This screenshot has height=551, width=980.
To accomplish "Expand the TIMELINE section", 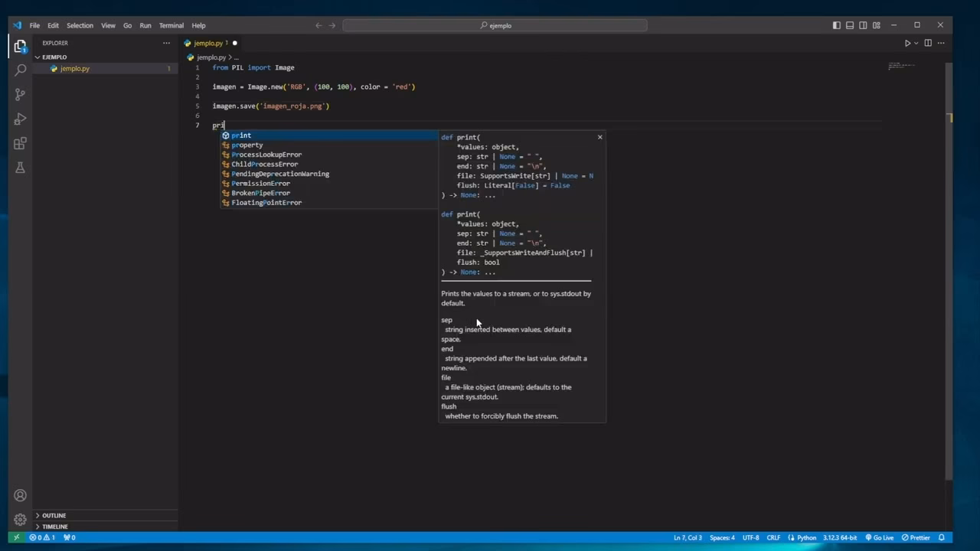I will pyautogui.click(x=54, y=527).
